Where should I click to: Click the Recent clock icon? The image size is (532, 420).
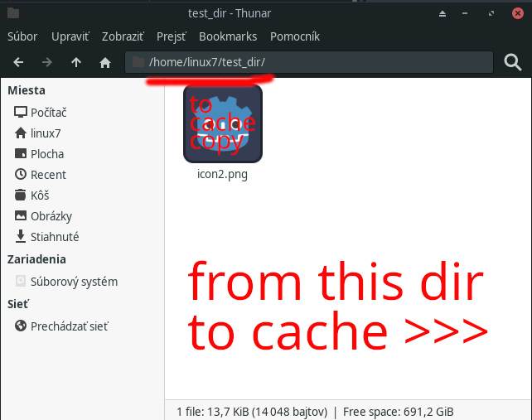[21, 174]
